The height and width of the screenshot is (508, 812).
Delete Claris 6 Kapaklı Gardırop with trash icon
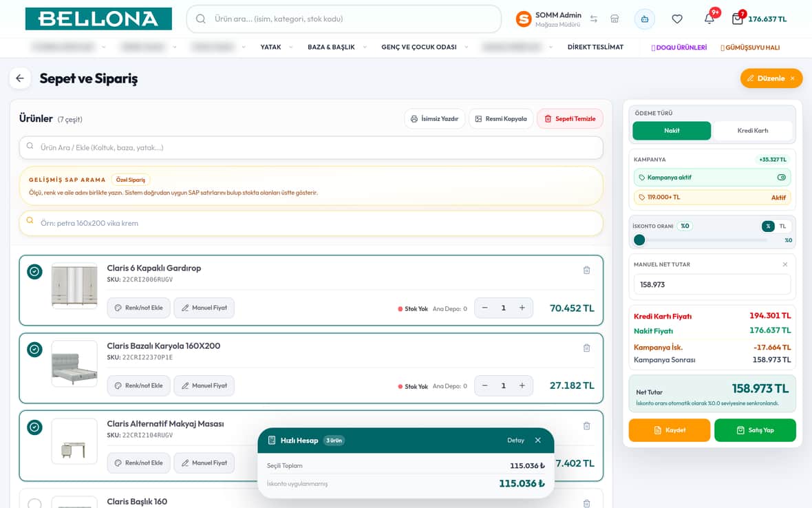[x=587, y=271]
